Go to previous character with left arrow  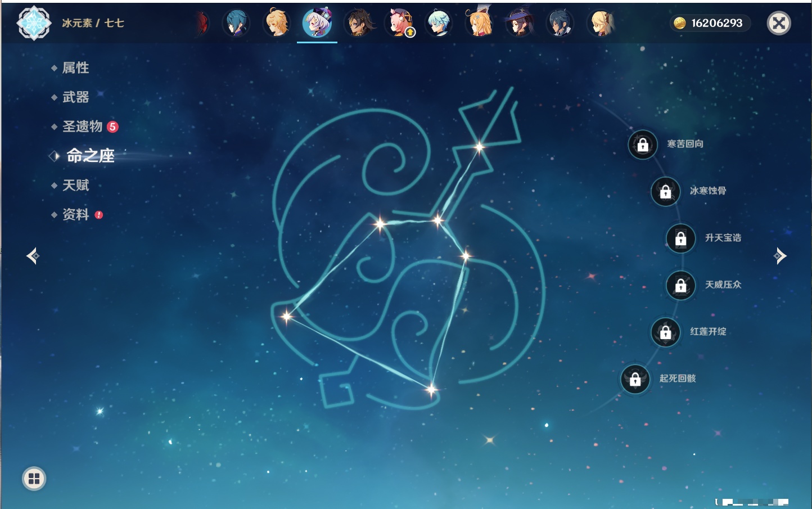[33, 256]
